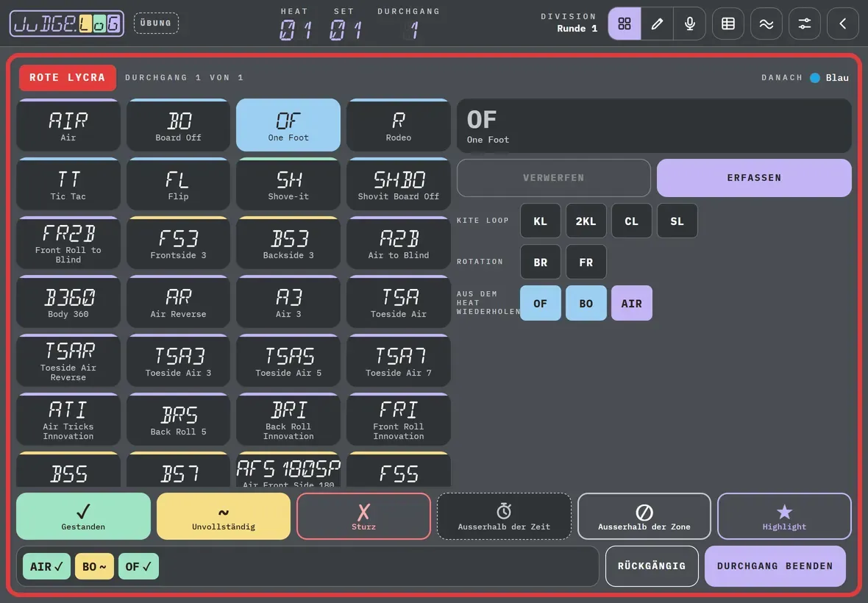Click the Erfassen button
This screenshot has width=868, height=603.
(x=754, y=177)
